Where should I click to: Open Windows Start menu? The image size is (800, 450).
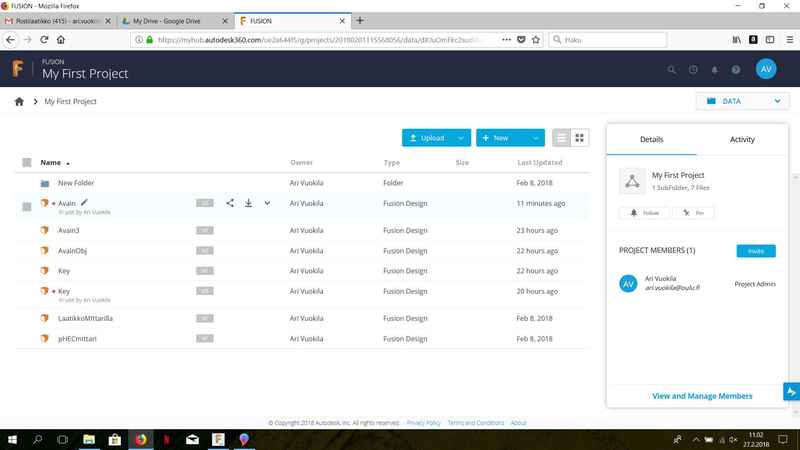click(x=12, y=439)
